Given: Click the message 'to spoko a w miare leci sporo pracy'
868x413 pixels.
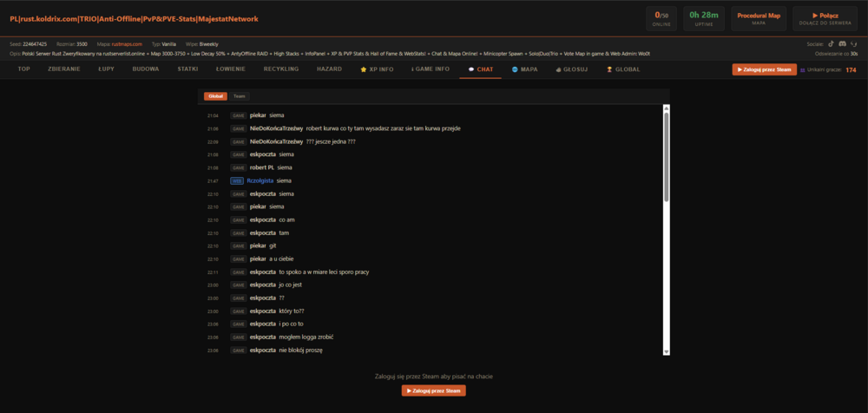Looking at the screenshot, I should (x=324, y=272).
